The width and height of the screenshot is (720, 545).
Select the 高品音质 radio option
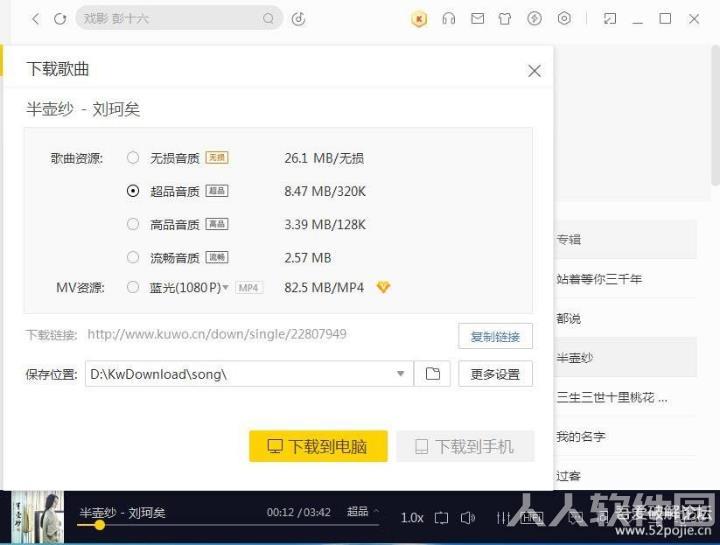point(133,224)
